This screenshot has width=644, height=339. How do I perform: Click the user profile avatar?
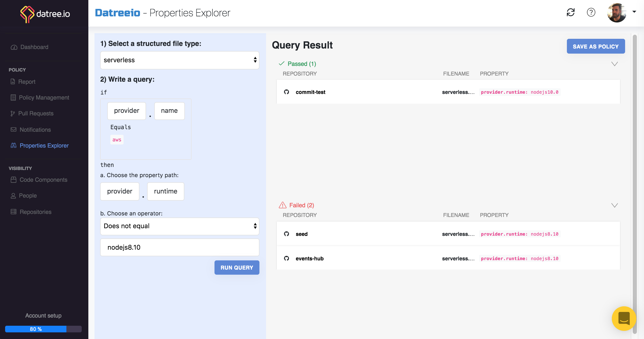[x=617, y=13]
